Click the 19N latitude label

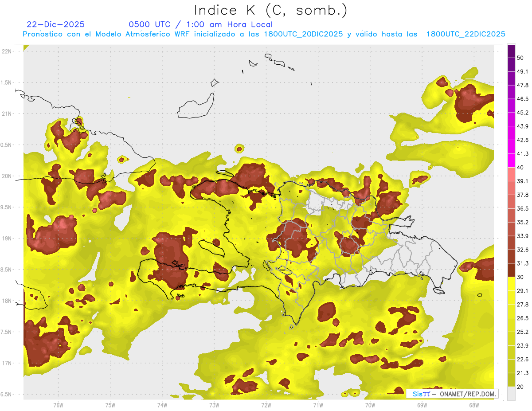pos(8,239)
